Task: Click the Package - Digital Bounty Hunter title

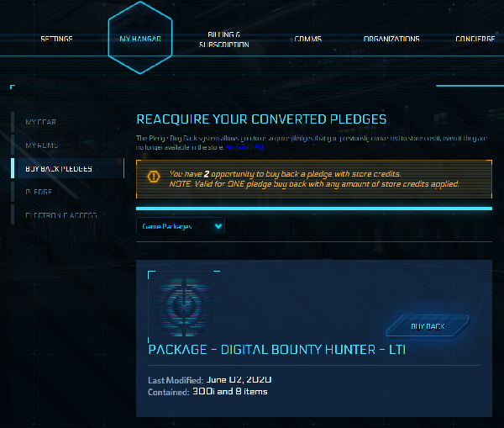Action: 276,349
